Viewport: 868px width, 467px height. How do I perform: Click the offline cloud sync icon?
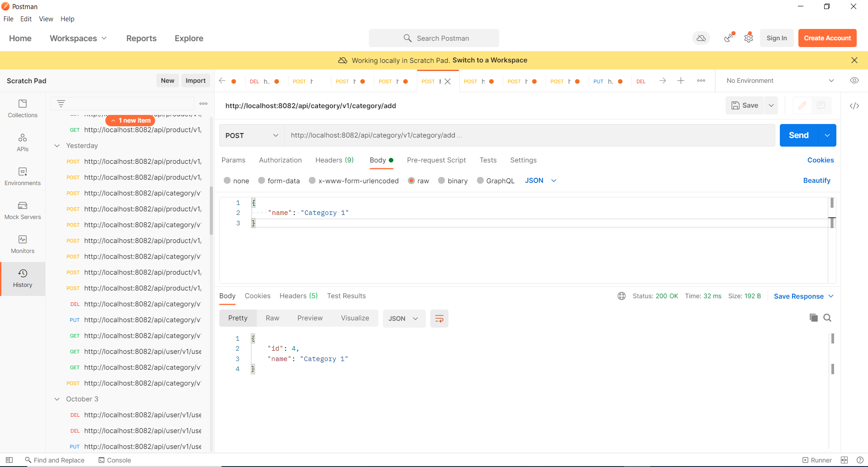click(701, 38)
